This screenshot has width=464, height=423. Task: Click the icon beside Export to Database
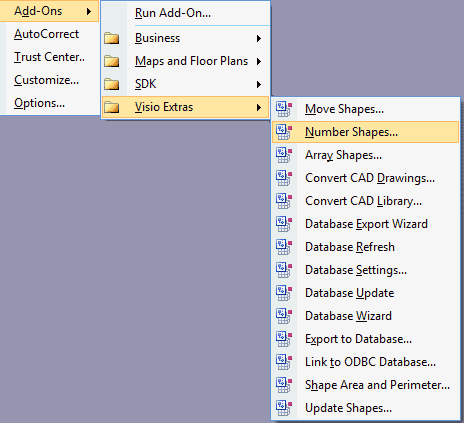[284, 339]
